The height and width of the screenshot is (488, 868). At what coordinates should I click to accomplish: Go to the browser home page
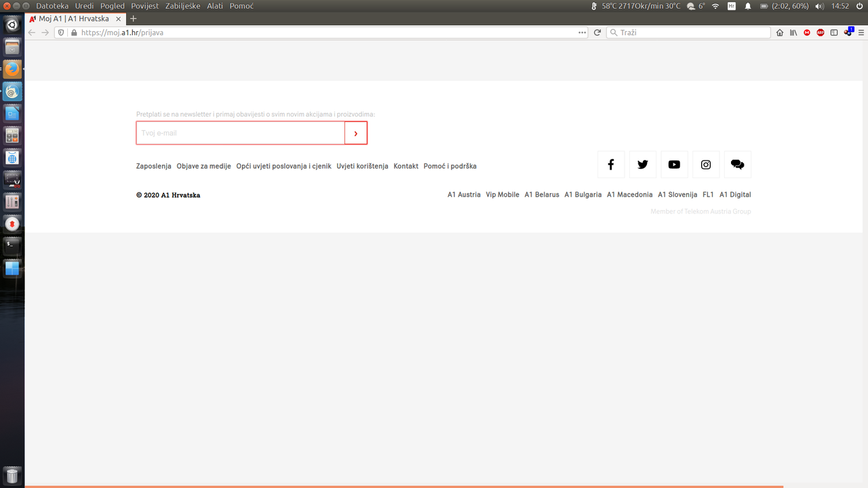coord(780,33)
